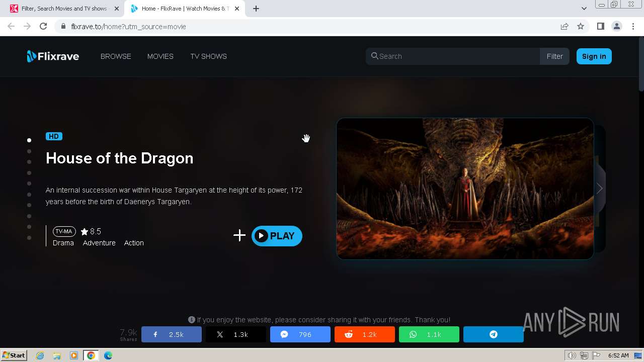This screenshot has height=362, width=644.
Task: Share this page icon in address bar
Action: (565, 26)
